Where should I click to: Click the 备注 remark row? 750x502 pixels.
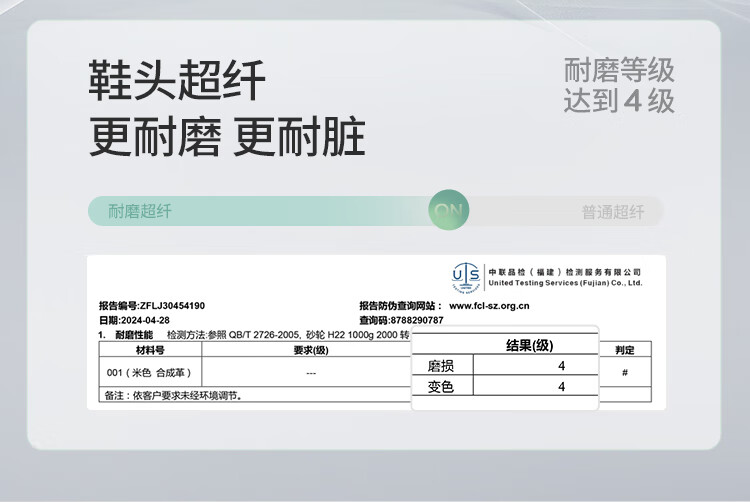255,395
